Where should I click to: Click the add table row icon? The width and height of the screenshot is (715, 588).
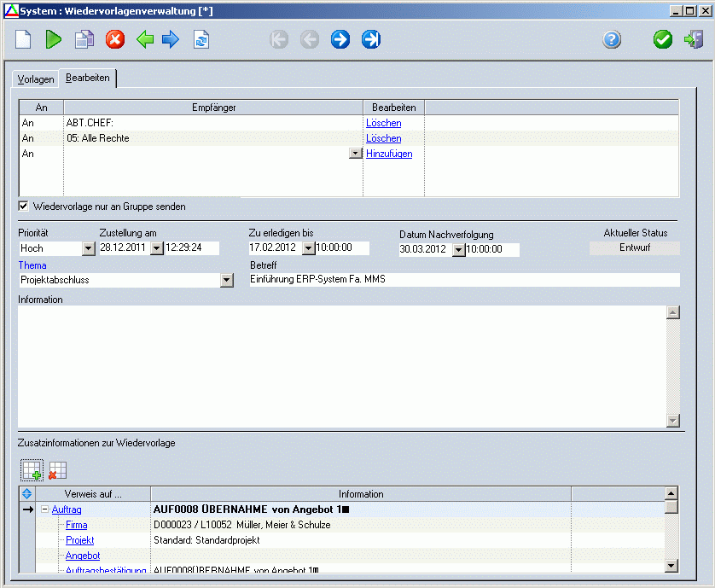click(x=32, y=469)
